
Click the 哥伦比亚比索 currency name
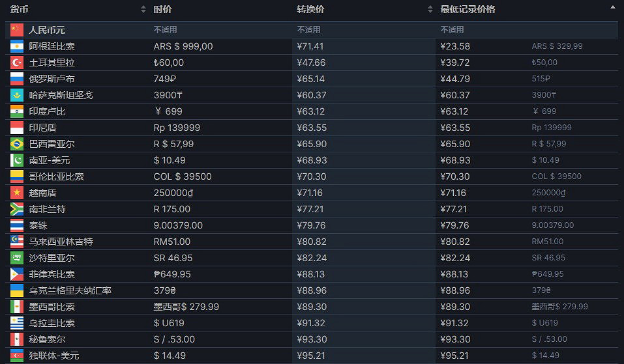[x=56, y=176]
